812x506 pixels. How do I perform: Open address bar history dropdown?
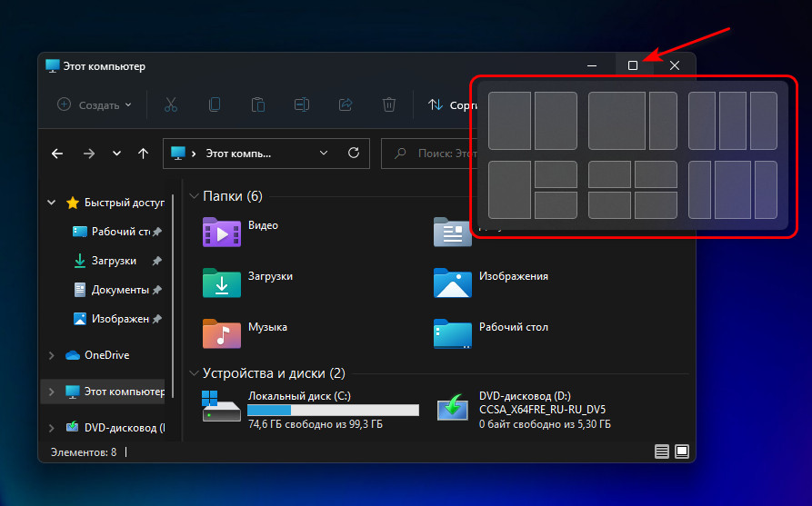pyautogui.click(x=324, y=154)
